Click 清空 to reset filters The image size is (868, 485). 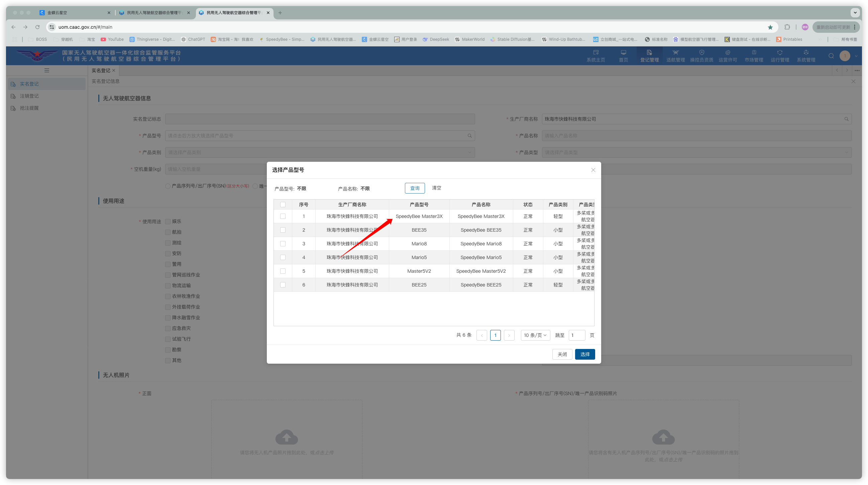click(x=436, y=188)
